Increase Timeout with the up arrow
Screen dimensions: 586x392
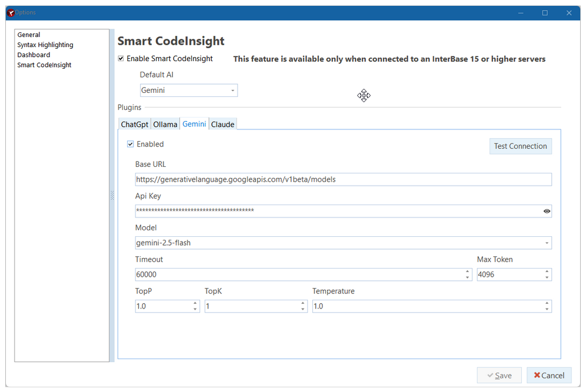pos(467,272)
